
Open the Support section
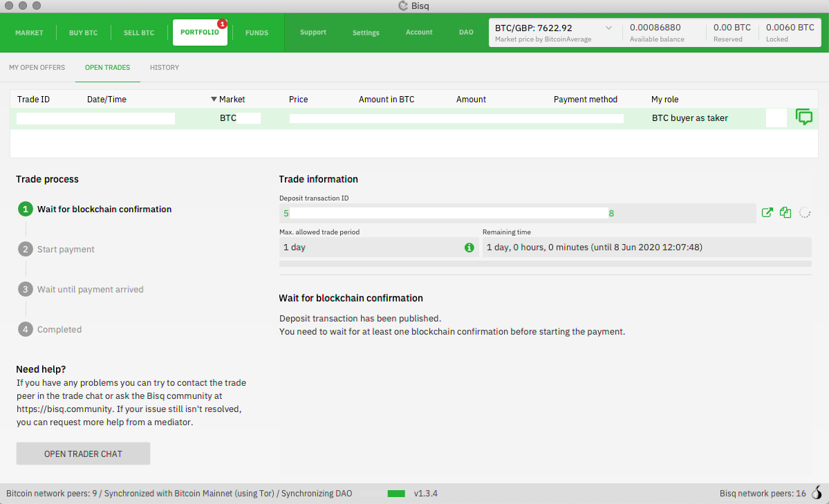(313, 32)
